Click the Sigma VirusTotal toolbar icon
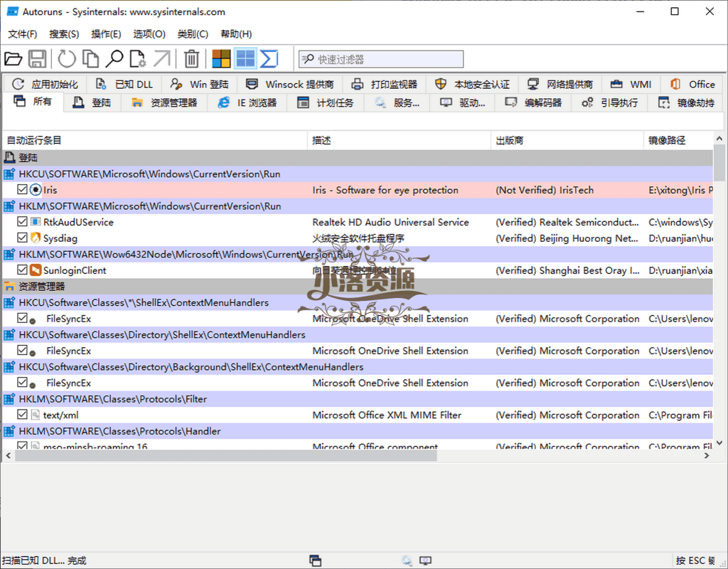This screenshot has width=728, height=569. pos(269,59)
